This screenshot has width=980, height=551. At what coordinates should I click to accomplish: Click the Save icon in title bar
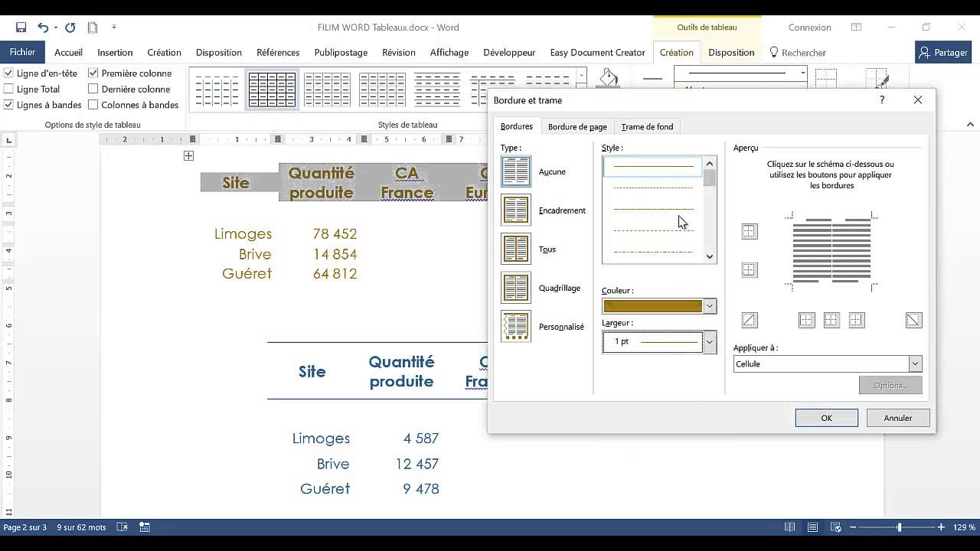pos(21,28)
